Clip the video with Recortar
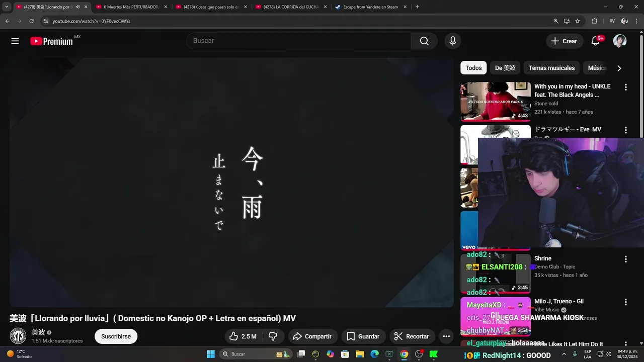 point(412,336)
